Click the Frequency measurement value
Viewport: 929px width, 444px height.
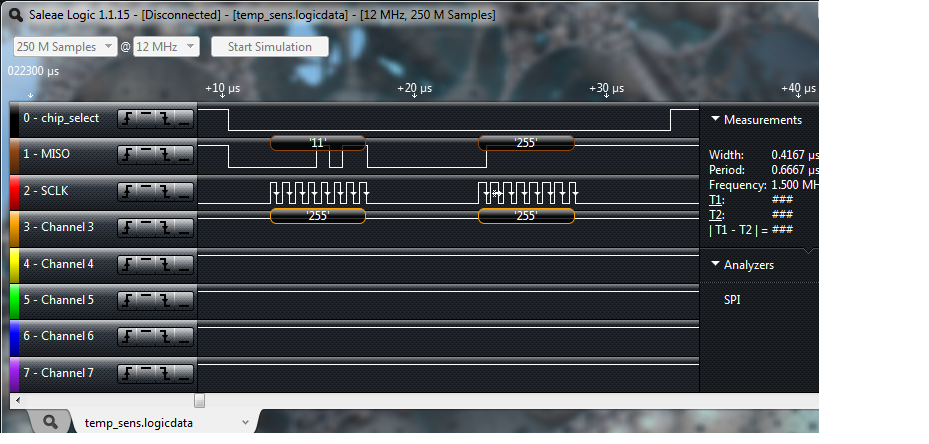795,185
